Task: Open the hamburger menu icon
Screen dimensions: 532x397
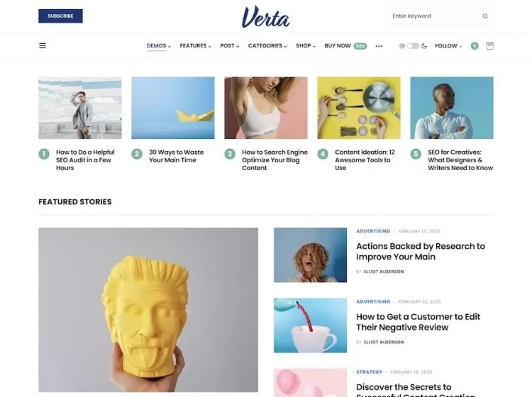Action: (43, 46)
